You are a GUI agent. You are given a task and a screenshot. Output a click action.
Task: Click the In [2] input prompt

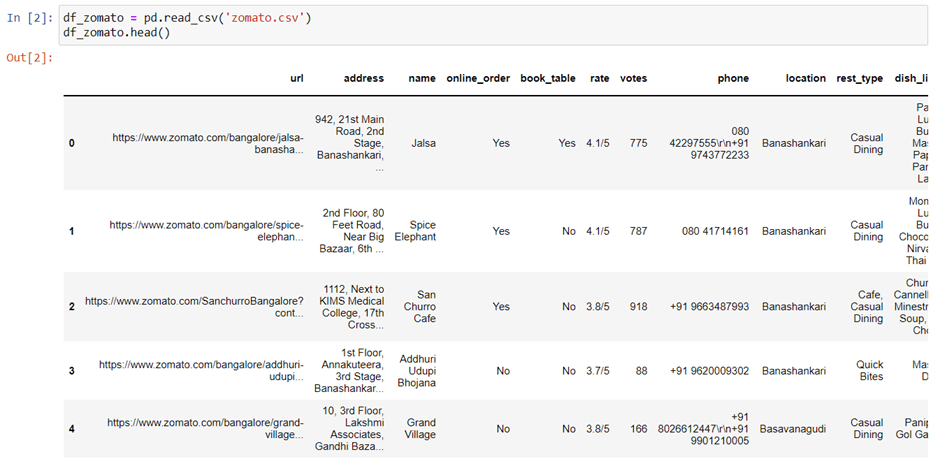29,17
